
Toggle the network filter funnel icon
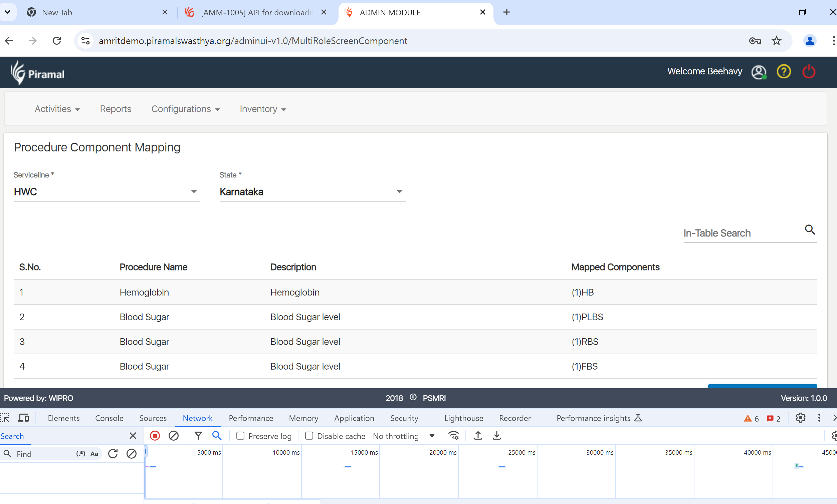click(198, 435)
